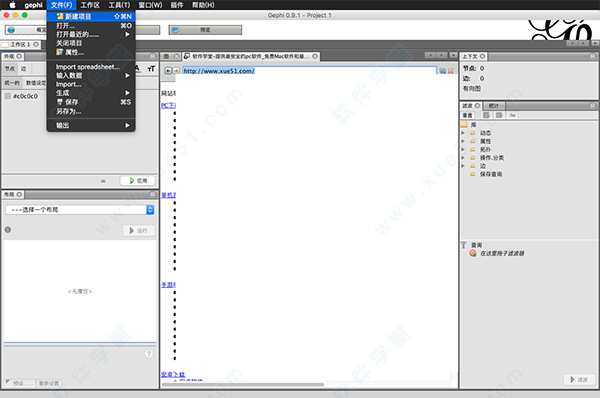Select the 库 library root folder

469,125
